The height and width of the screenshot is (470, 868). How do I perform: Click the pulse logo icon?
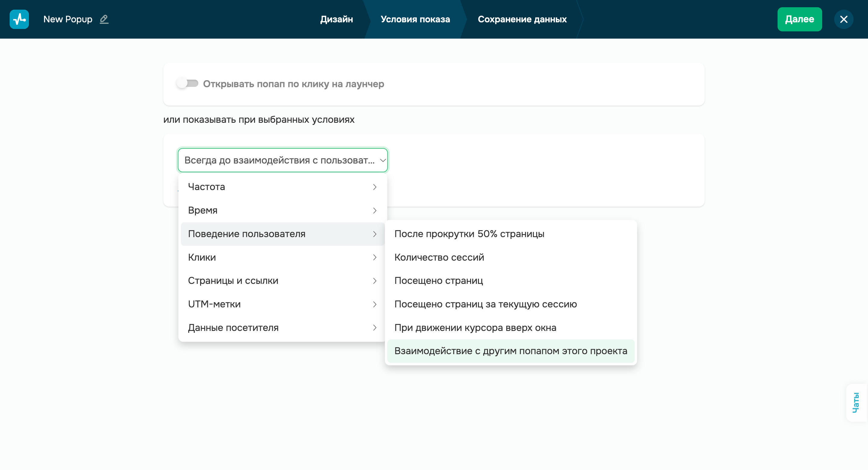point(19,19)
